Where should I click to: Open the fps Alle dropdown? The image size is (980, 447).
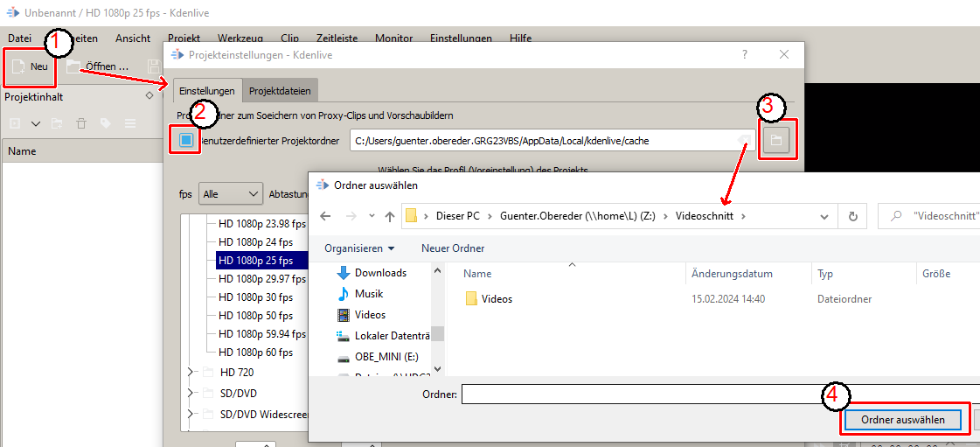pos(230,193)
